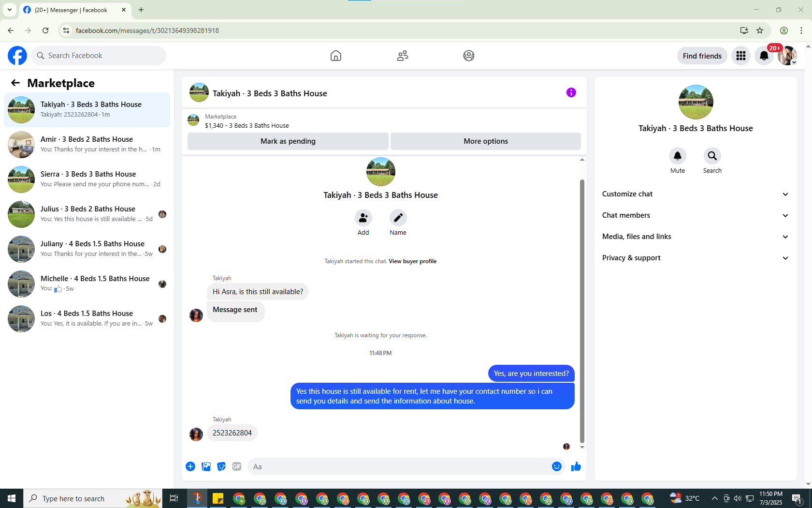Open the Facebook menu grid icon
Viewport: 812px width, 508px height.
[741, 56]
